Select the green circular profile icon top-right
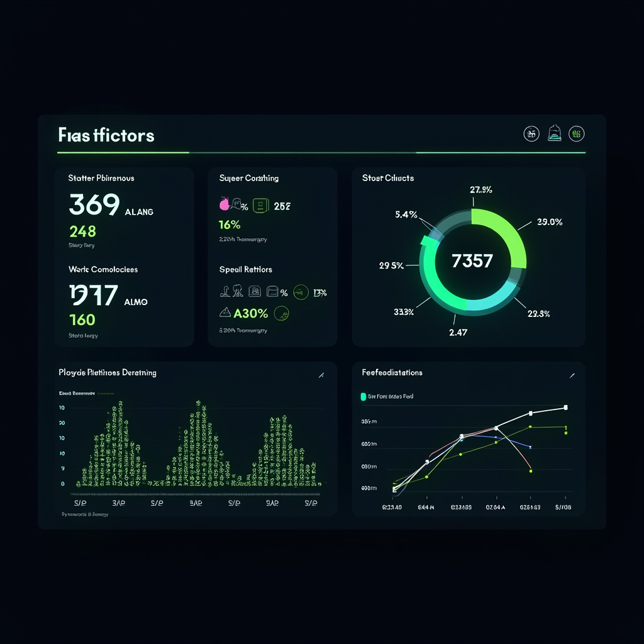The width and height of the screenshot is (644, 644). 576,134
